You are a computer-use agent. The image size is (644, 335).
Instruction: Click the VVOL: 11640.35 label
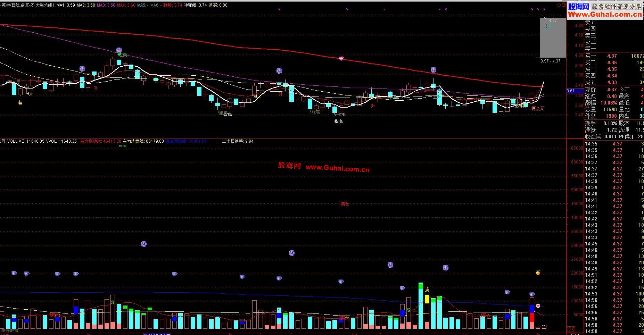[61, 141]
